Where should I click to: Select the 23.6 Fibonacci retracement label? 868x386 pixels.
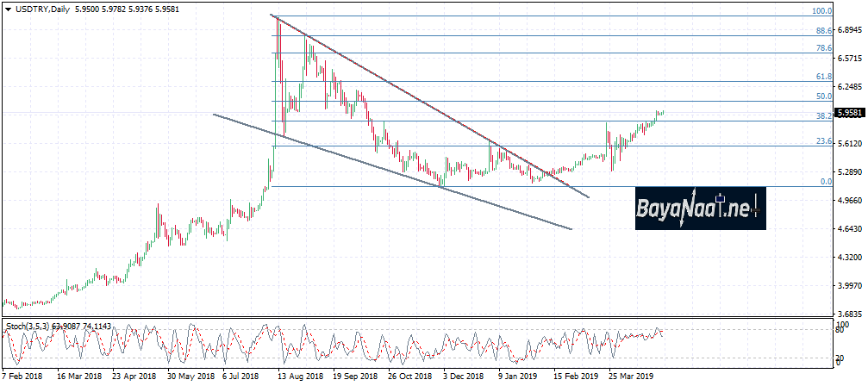822,141
